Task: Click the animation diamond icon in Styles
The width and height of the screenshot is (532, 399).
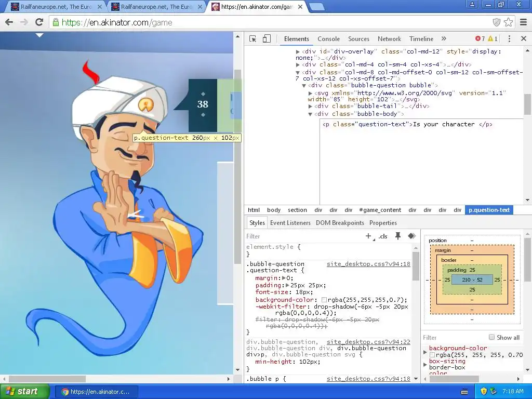Action: pos(412,236)
